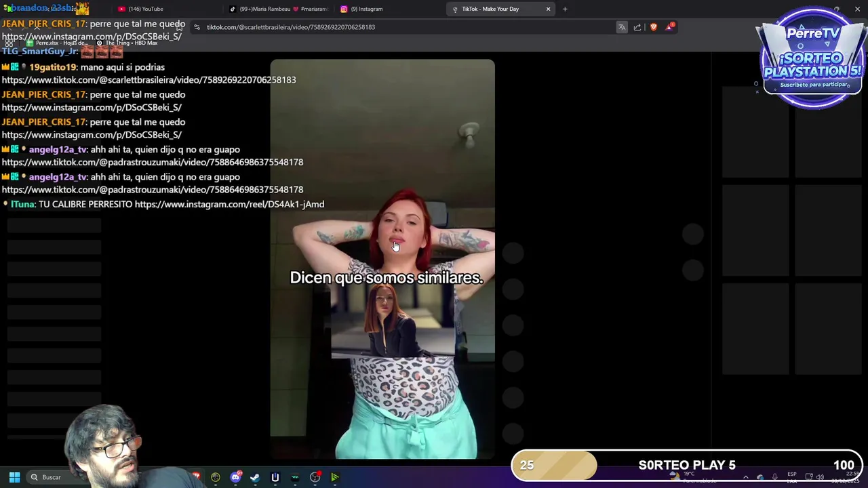Open the round dark icon left of Discord
The image size is (868, 488).
tap(216, 477)
